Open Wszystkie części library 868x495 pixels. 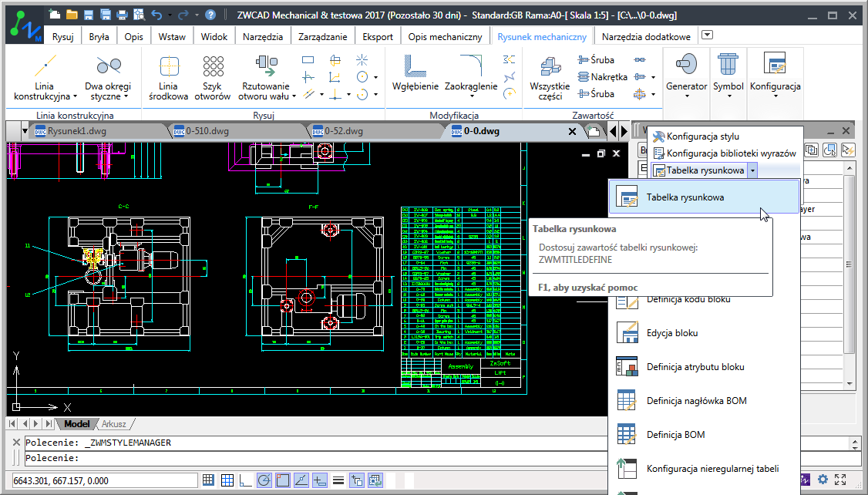[550, 77]
